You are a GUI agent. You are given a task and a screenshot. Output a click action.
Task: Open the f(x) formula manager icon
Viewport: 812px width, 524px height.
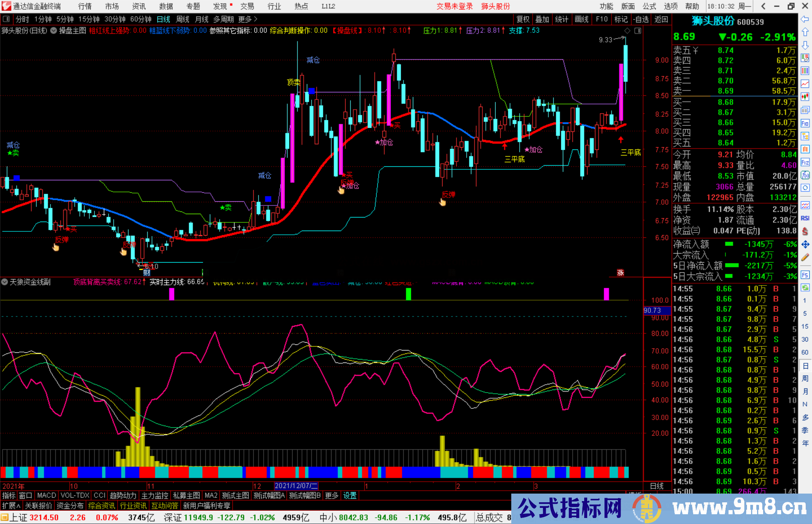805,175
